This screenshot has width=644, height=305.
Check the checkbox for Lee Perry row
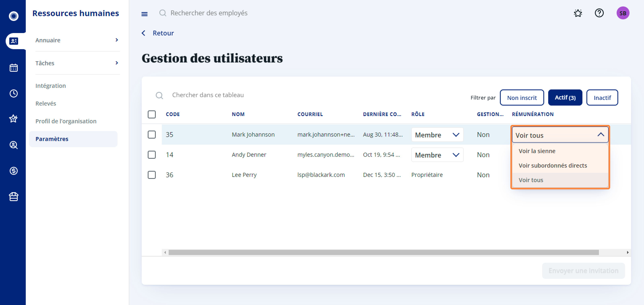click(152, 175)
